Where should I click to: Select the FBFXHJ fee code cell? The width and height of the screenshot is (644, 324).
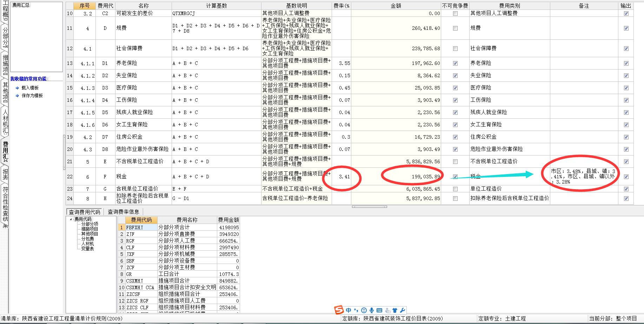point(141,227)
